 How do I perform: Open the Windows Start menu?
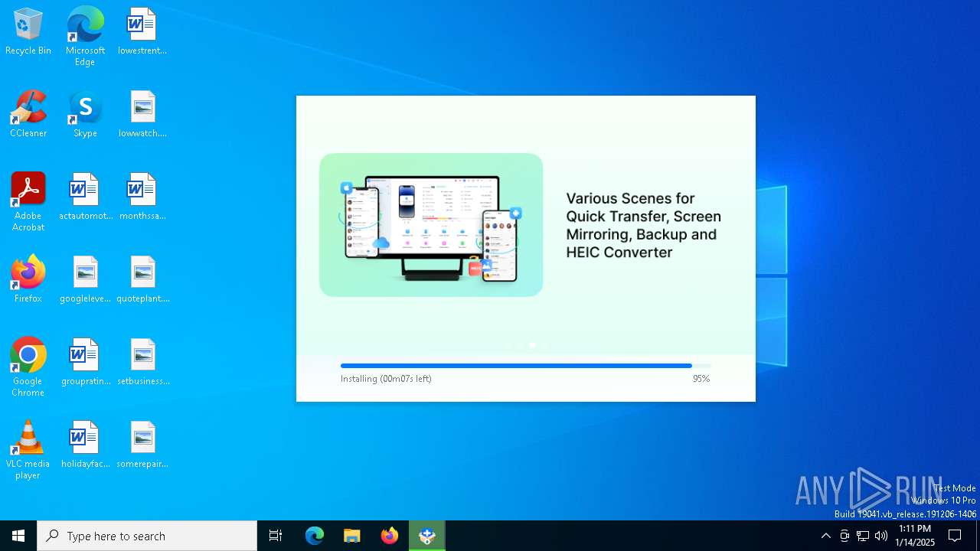(x=18, y=536)
